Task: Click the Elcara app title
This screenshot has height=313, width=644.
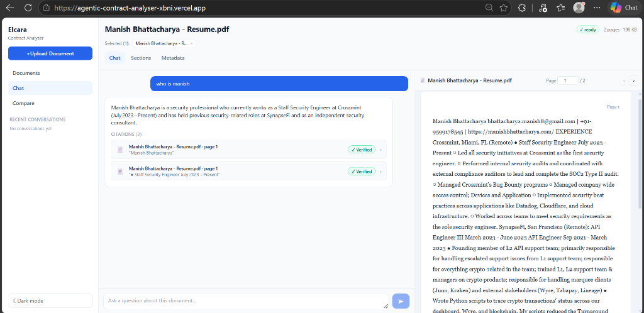Action: (17, 30)
